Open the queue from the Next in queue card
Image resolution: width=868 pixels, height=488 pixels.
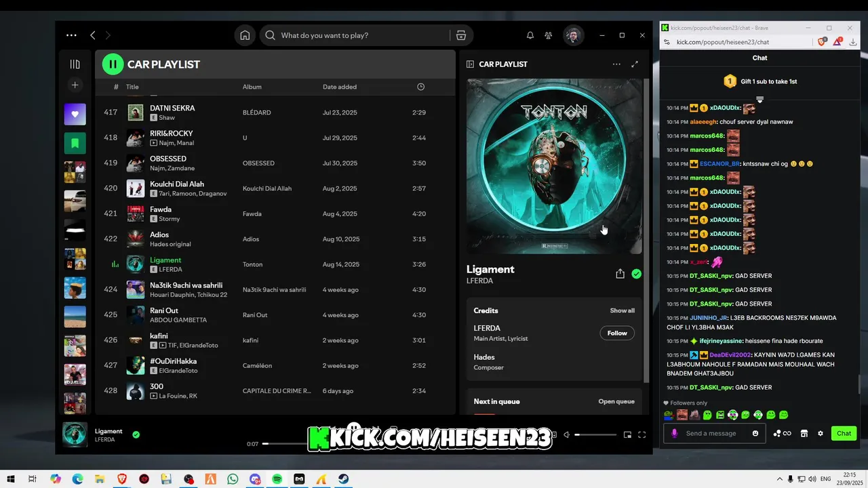616,401
